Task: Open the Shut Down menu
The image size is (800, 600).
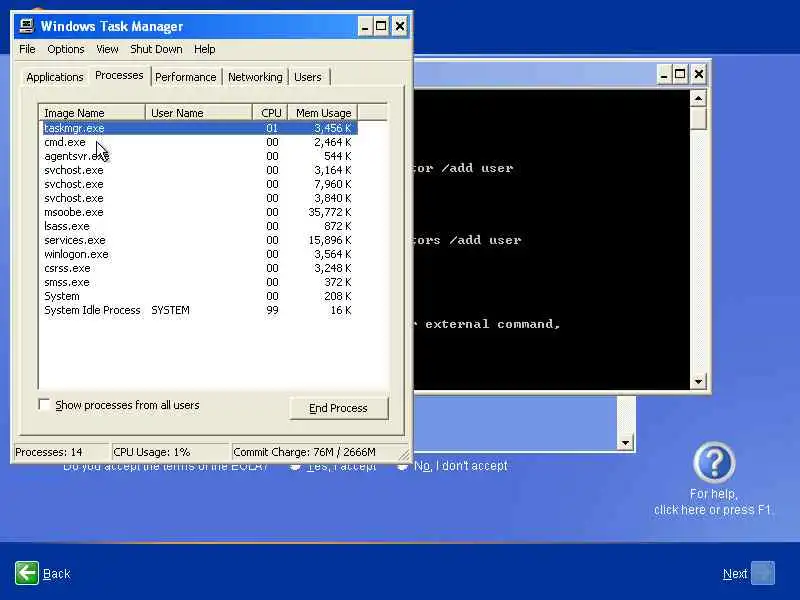Action: pos(156,49)
